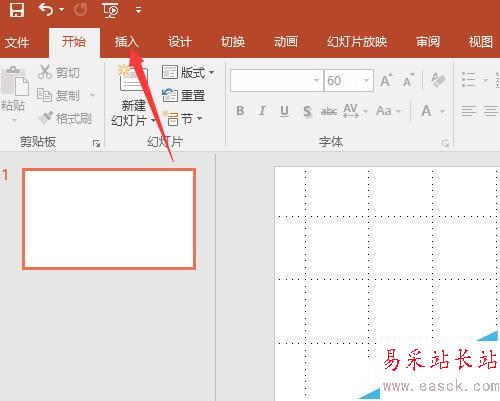
Task: Switch to the 插入 tab
Action: pos(126,42)
